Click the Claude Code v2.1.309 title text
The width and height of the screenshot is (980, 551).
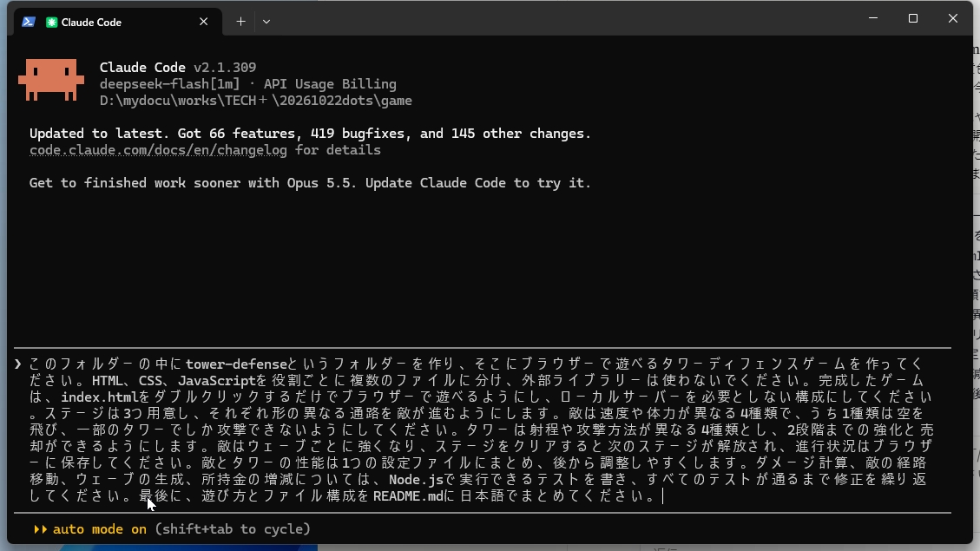[x=177, y=68]
